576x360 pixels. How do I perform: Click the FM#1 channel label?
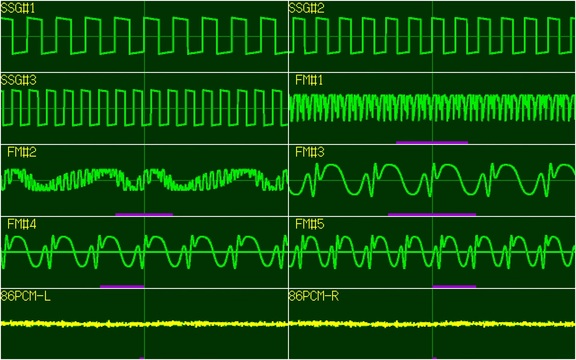tap(309, 80)
